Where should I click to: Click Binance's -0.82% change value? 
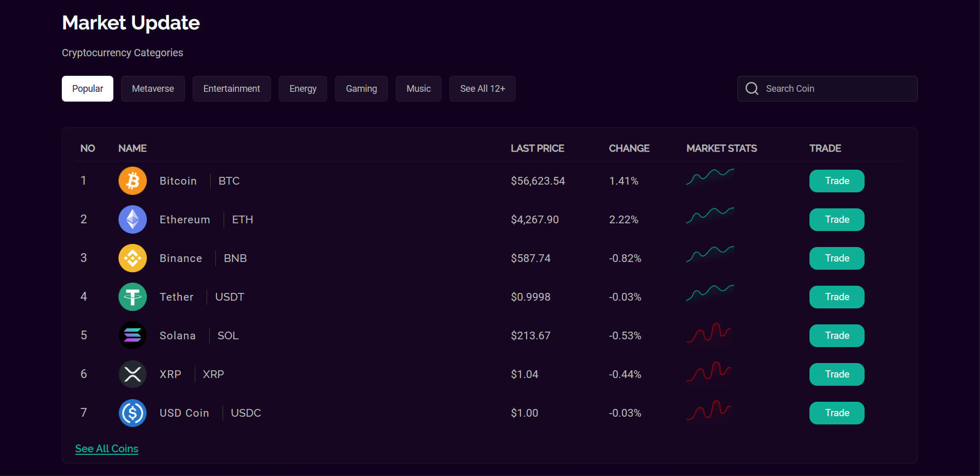(x=625, y=258)
